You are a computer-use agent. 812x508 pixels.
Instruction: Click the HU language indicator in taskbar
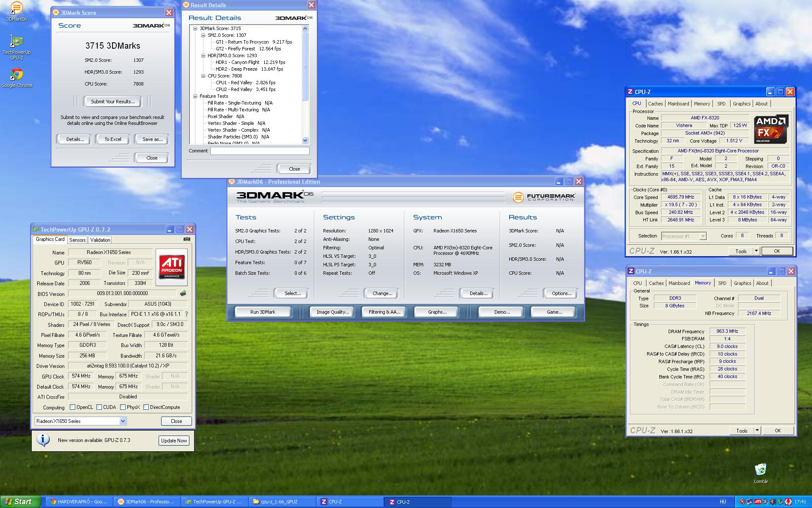click(723, 502)
